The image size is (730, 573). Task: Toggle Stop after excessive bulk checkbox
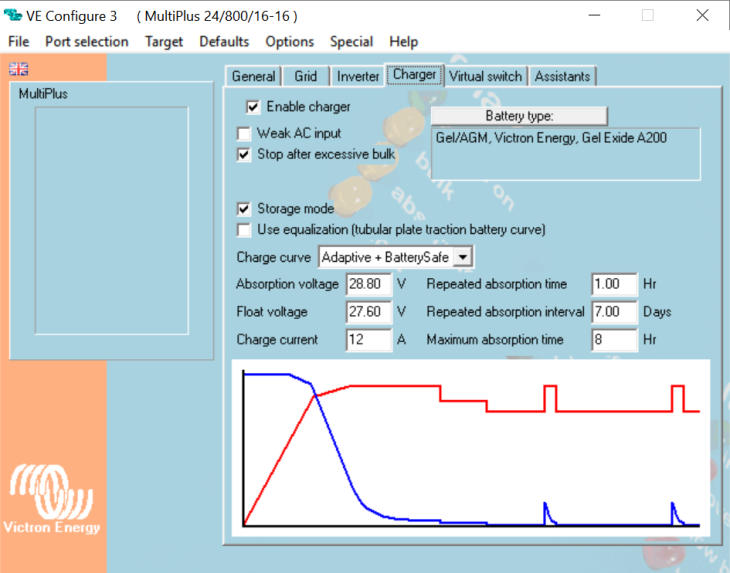pyautogui.click(x=243, y=155)
